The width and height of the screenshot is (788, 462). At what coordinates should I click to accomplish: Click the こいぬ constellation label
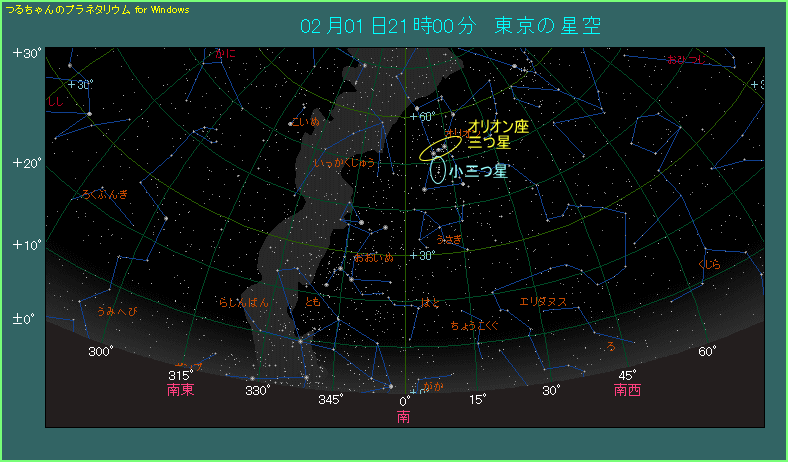point(306,122)
